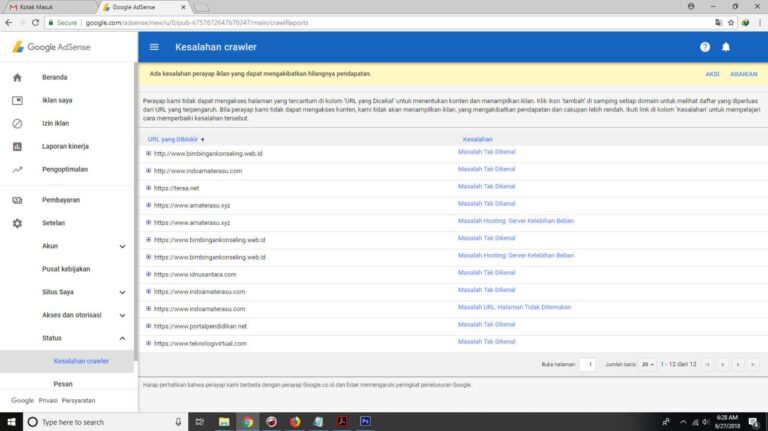The image size is (768, 431).
Task: Open the help question mark icon
Action: [705, 47]
